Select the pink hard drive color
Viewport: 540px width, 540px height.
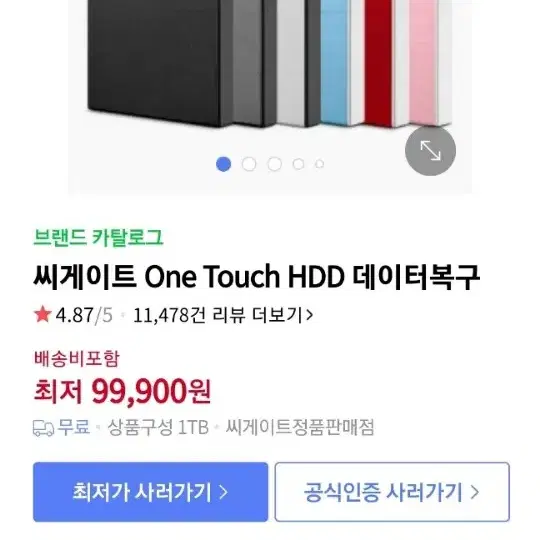pos(423,62)
